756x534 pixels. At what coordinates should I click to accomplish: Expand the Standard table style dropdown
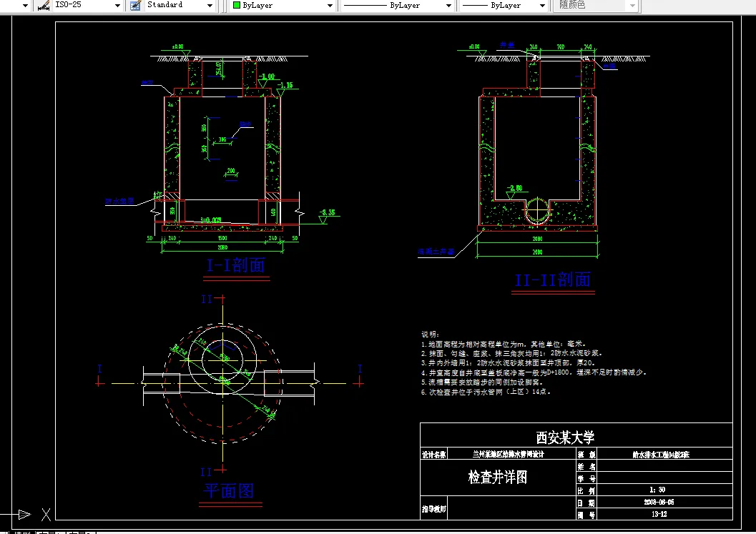(210, 6)
